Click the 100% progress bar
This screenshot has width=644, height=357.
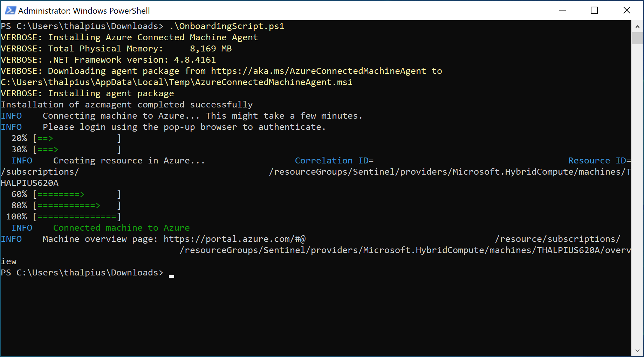[x=77, y=217]
